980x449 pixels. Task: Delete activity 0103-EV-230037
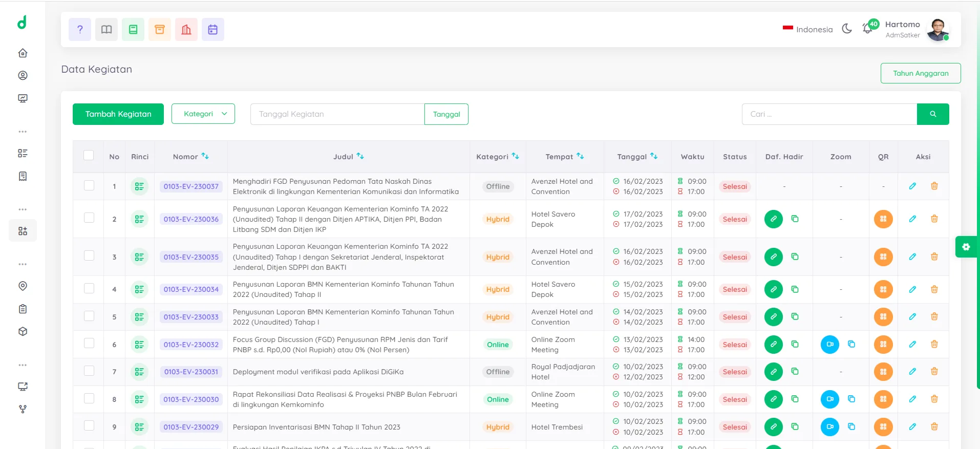click(x=934, y=186)
